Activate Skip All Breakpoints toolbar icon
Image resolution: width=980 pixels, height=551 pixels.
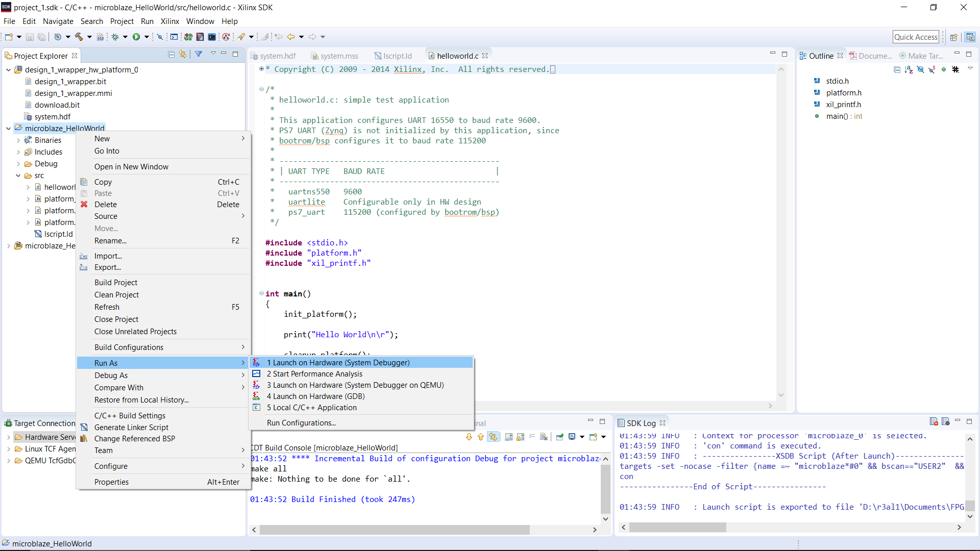(x=160, y=36)
